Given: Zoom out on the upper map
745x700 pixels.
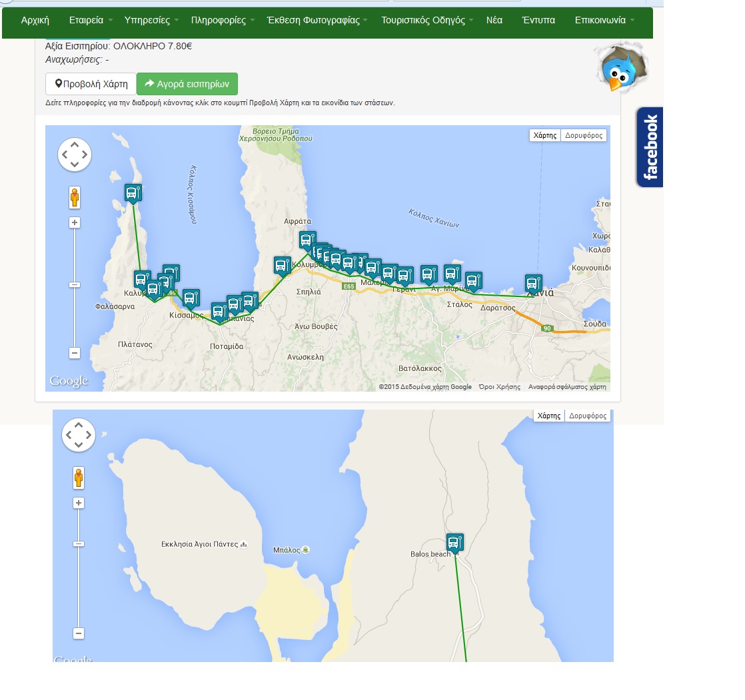Looking at the screenshot, I should click(75, 353).
